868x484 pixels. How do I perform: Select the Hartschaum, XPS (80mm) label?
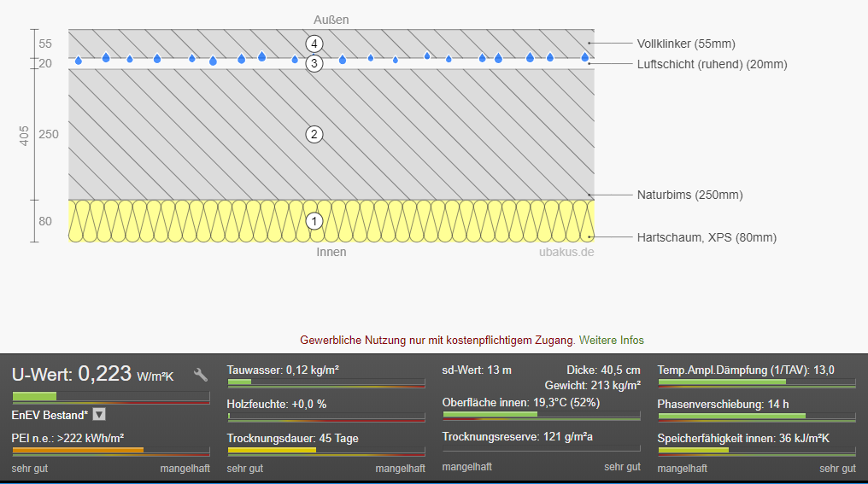[707, 237]
